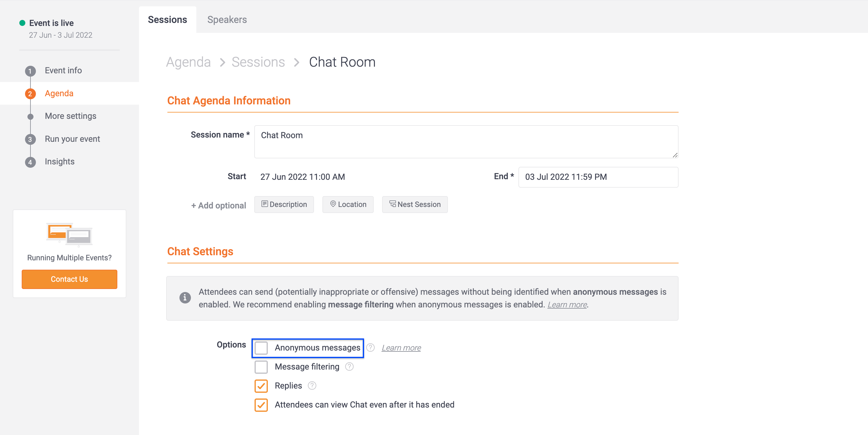This screenshot has height=435, width=868.
Task: Navigate to Agenda in the breadcrumb
Action: (188, 62)
